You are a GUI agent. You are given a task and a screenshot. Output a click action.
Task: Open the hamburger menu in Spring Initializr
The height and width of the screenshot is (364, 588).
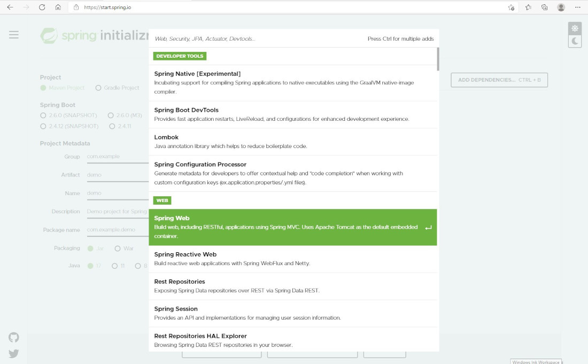click(x=14, y=35)
